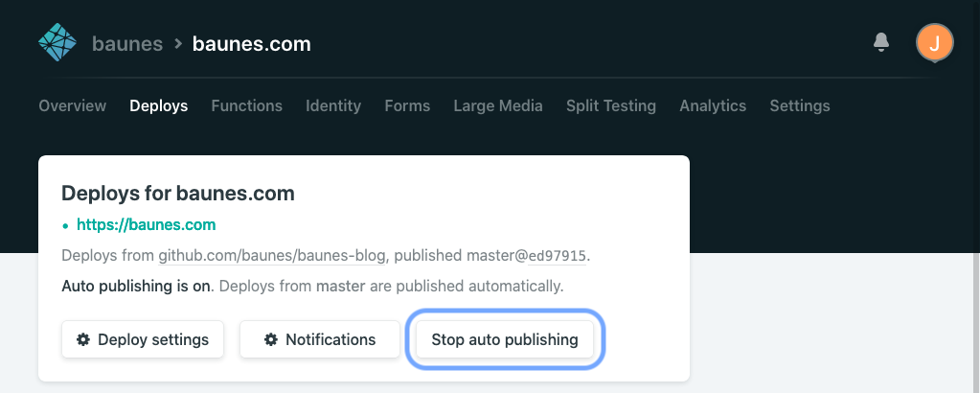Click the green status dot beside site URL
Viewport: 980px width, 393px height.
(66, 226)
